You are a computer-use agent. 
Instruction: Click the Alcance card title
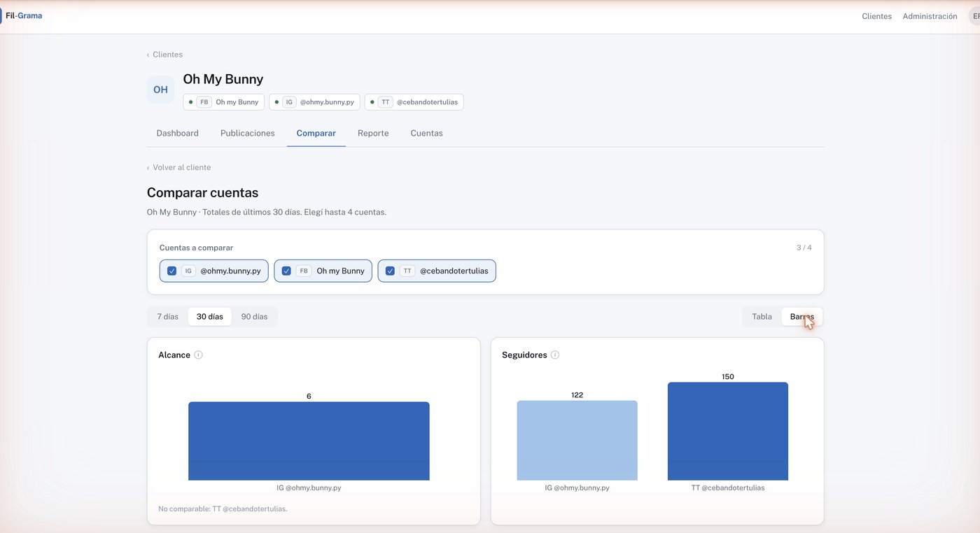pos(174,355)
